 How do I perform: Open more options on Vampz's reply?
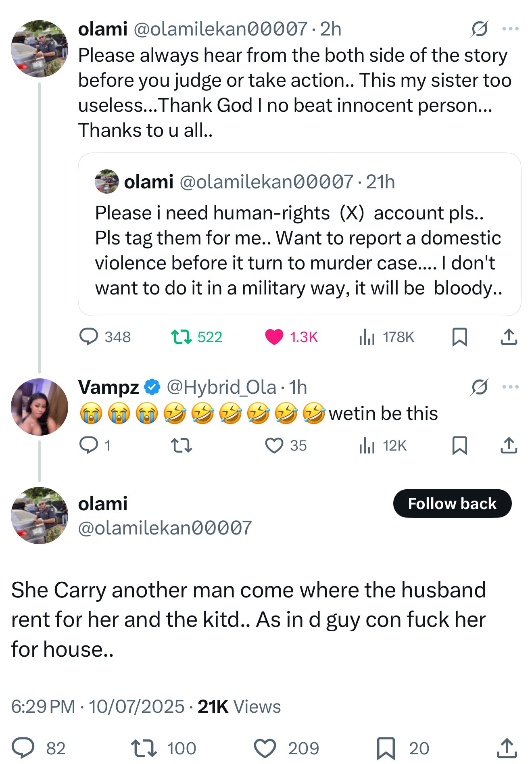click(510, 387)
